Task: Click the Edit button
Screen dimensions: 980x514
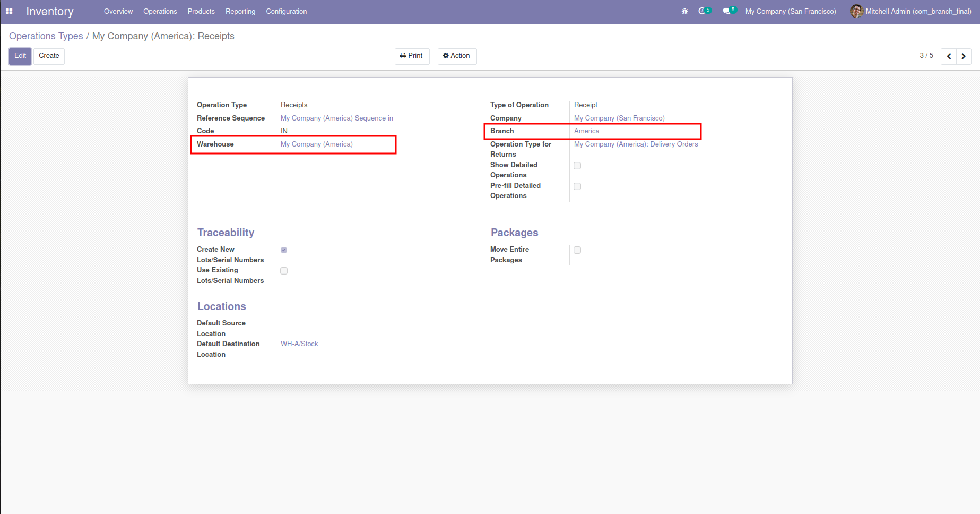Action: tap(20, 56)
